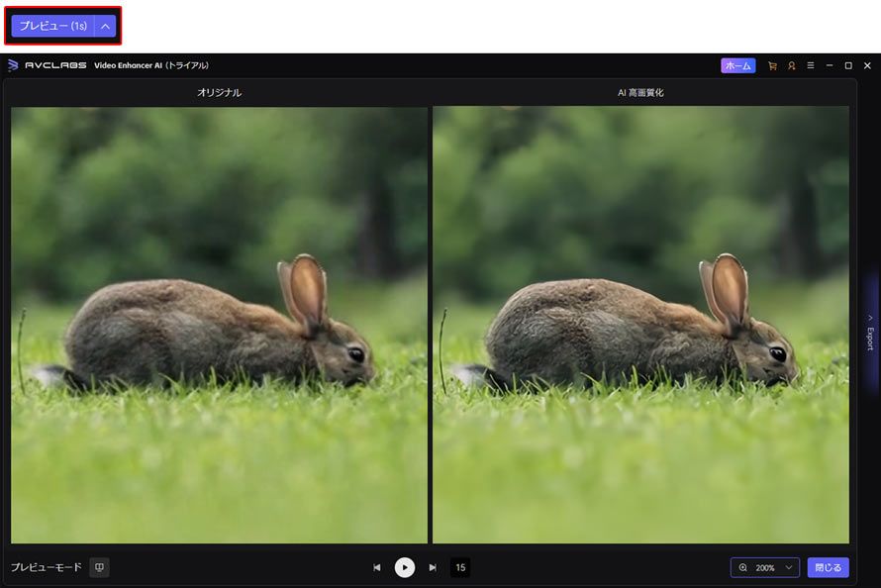
Task: Toggle the preview mode split-view icon
Action: 99,567
